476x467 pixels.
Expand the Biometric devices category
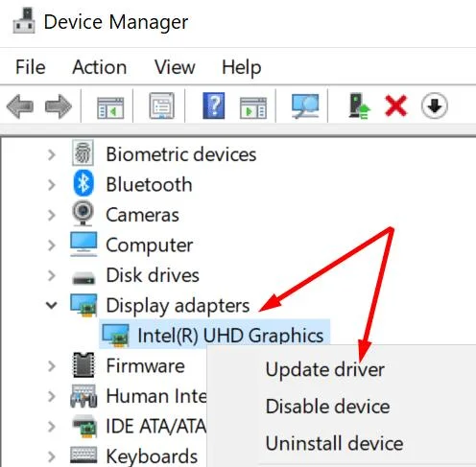click(51, 155)
